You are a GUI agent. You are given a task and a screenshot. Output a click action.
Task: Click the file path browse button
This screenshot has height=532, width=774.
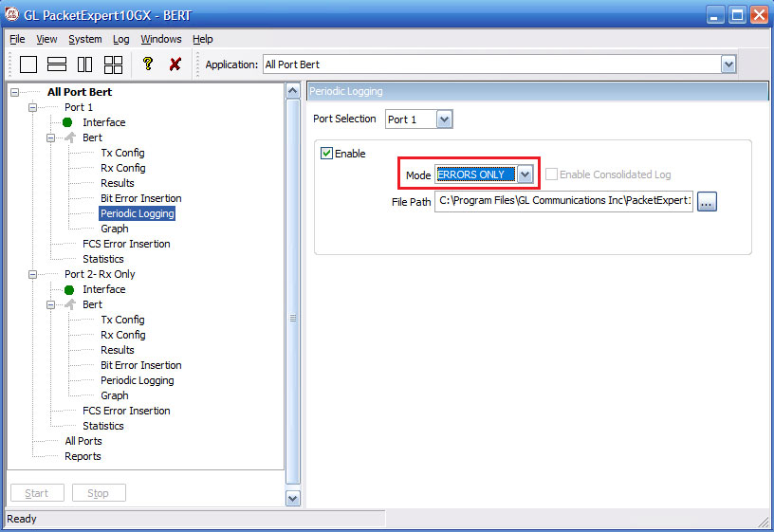707,202
